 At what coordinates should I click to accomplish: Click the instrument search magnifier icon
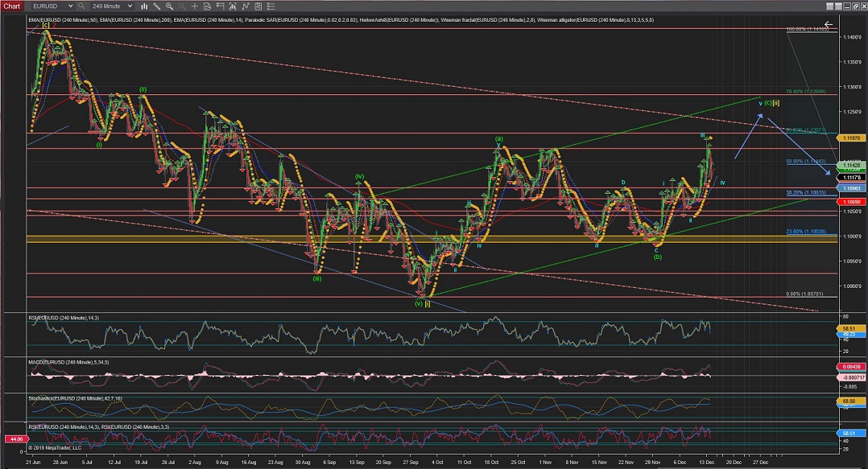point(81,6)
